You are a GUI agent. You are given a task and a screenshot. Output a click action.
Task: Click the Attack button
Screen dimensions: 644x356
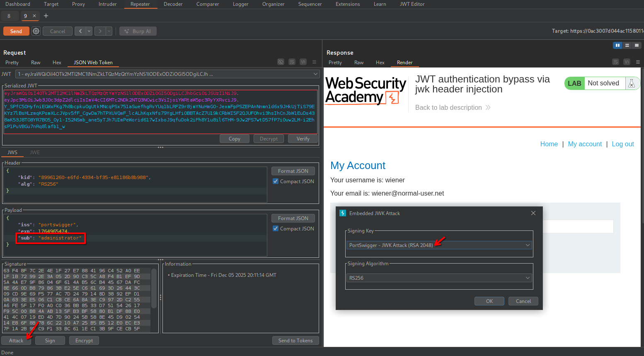tap(16, 341)
